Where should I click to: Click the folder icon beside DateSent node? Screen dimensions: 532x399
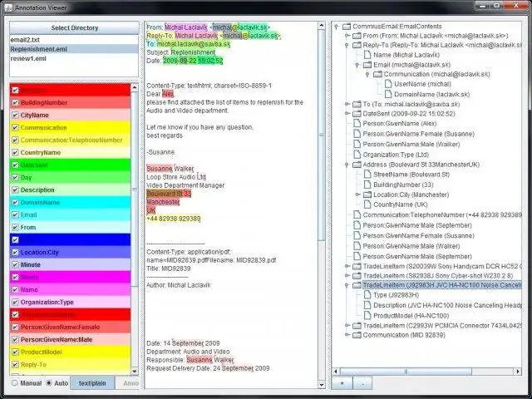tap(357, 114)
